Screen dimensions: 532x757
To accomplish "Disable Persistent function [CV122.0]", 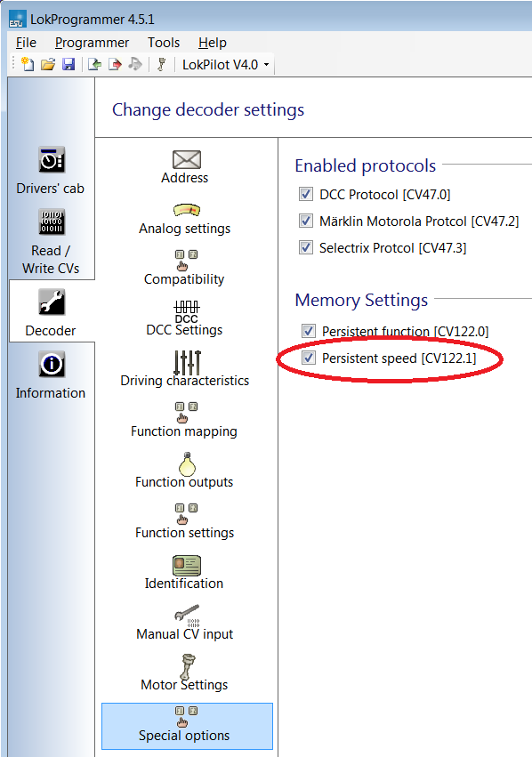I will 309,331.
